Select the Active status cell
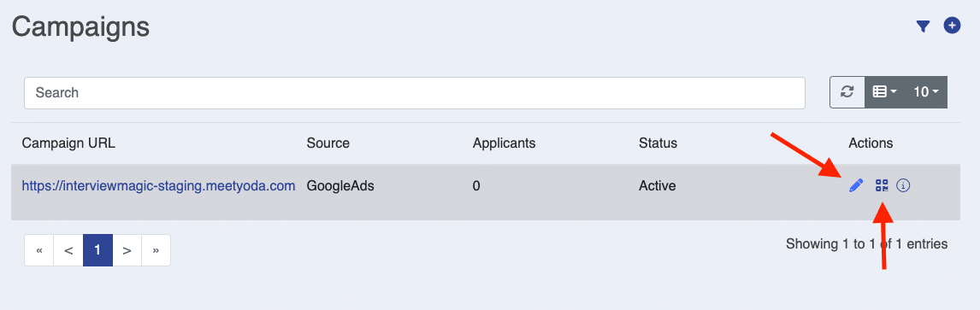Viewport: 980px width, 310px height. tap(658, 185)
